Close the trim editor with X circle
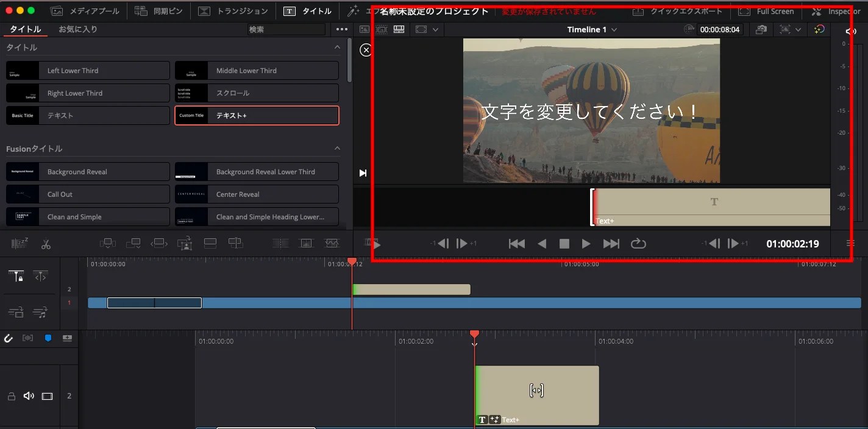The image size is (868, 429). (366, 50)
